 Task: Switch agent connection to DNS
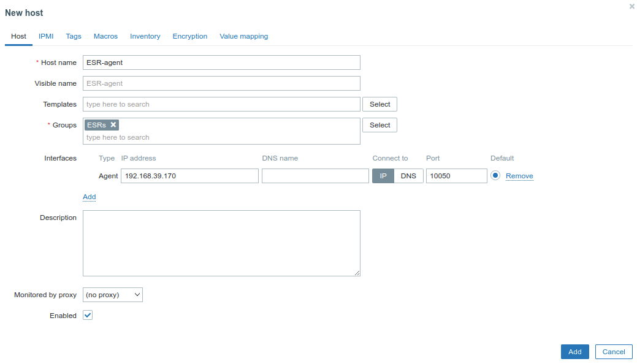408,176
